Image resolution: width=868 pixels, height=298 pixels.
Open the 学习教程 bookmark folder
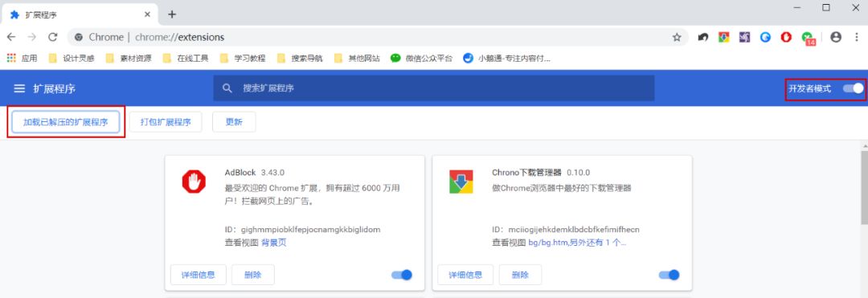click(243, 58)
